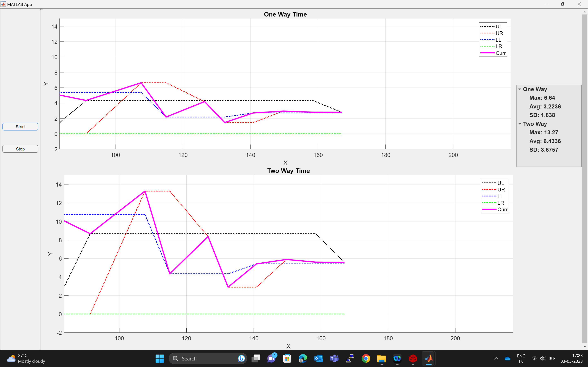Click the UR legend entry in Two Way plot
The image size is (588, 367).
501,190
